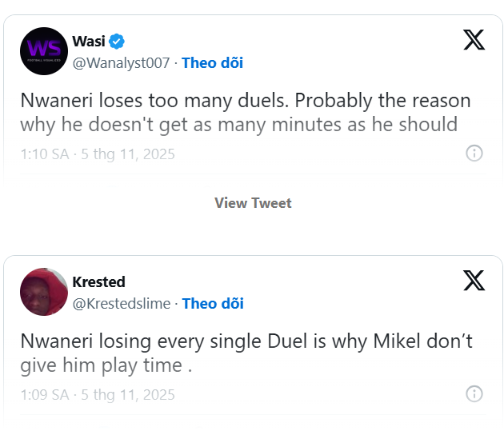Click the 5 thg 11, 2025 date on Krested's tweet
This screenshot has width=504, height=435.
pyautogui.click(x=128, y=395)
